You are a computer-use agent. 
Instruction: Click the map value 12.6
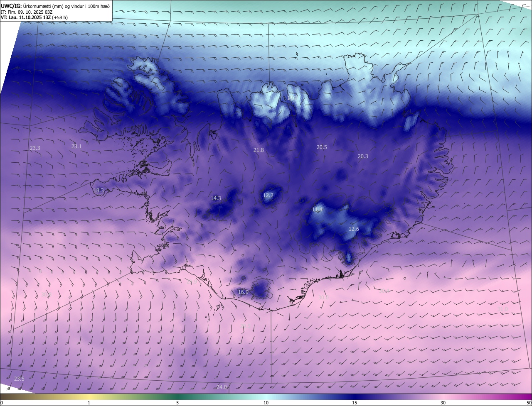[x=354, y=229]
